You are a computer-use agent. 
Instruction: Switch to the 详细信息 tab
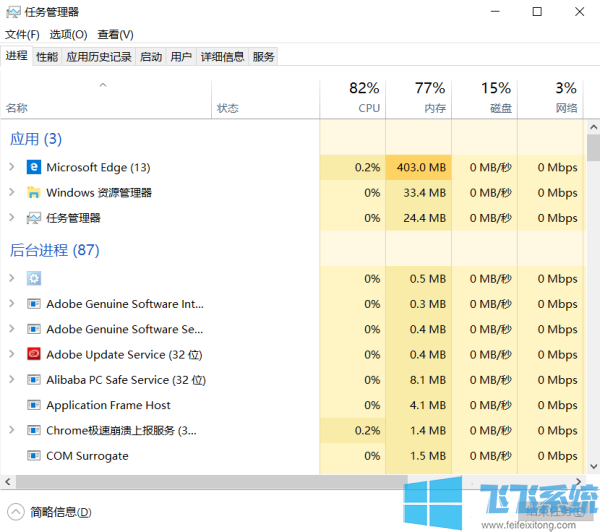tap(222, 57)
